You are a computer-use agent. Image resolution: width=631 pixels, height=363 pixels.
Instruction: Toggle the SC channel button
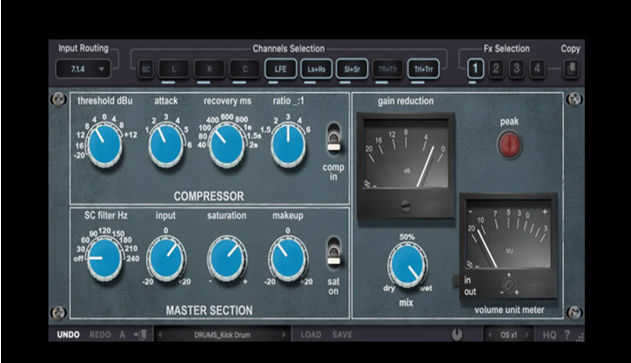[x=146, y=69]
